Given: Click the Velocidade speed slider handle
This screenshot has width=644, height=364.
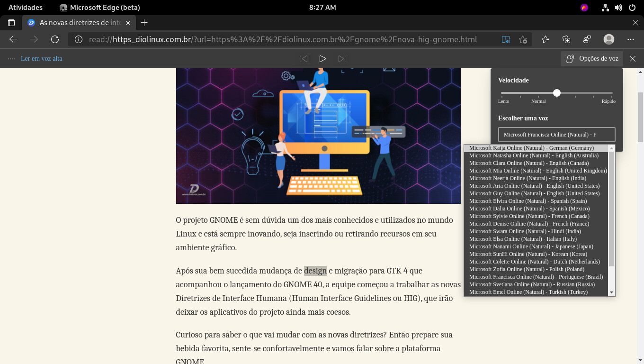Looking at the screenshot, I should pos(557,93).
